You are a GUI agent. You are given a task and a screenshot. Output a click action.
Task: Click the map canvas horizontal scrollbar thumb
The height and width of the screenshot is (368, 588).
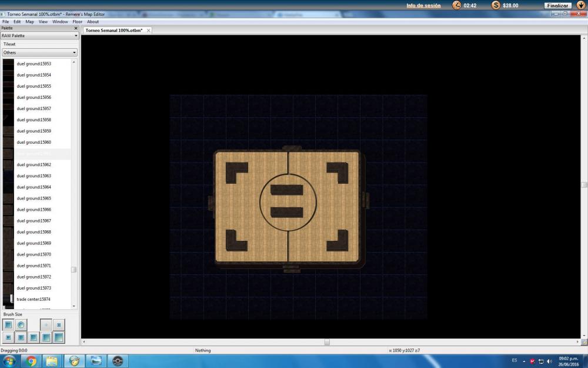click(x=327, y=342)
